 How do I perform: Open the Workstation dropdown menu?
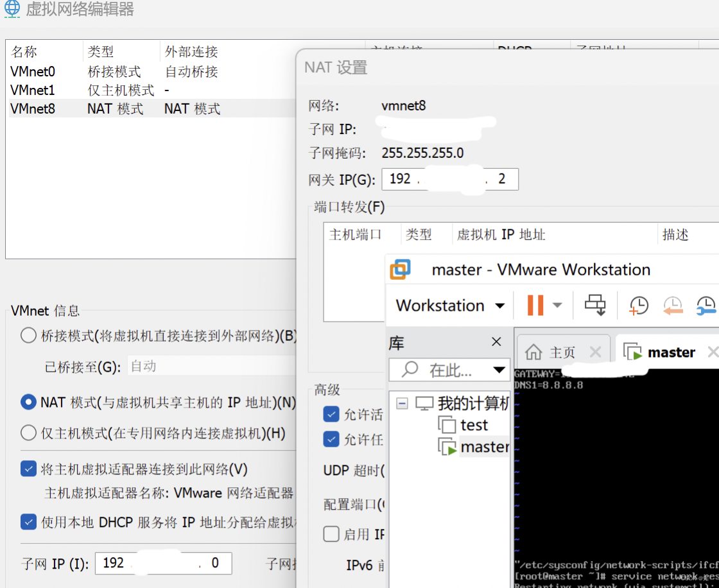coord(449,305)
